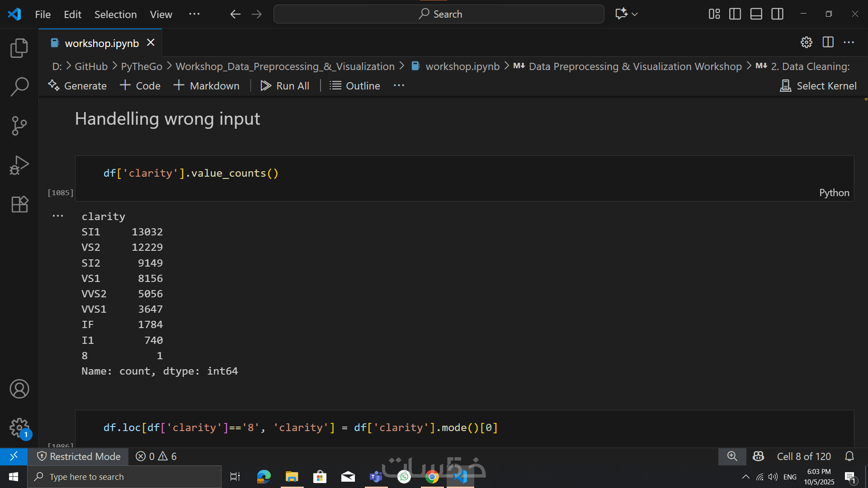This screenshot has width=868, height=488.
Task: Open the notebook toolbar overflow menu
Action: [x=399, y=86]
